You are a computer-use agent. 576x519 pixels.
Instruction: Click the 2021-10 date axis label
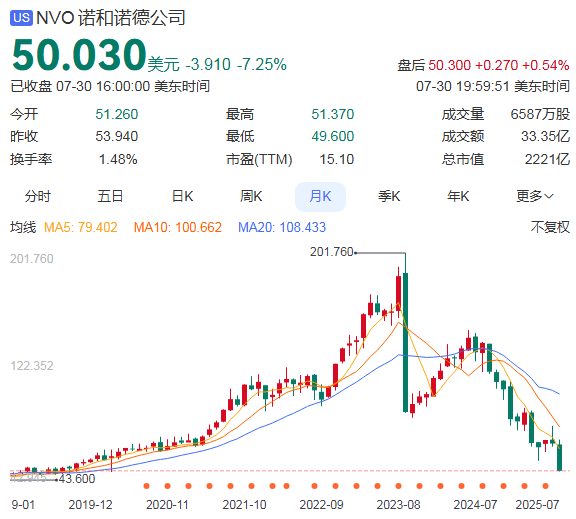244,505
